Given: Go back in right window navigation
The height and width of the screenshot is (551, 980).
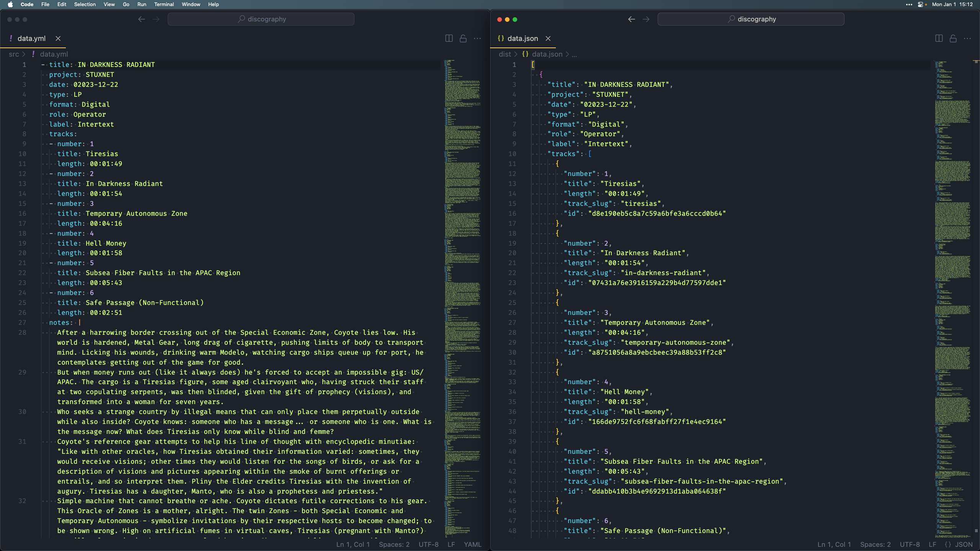Looking at the screenshot, I should pyautogui.click(x=631, y=19).
